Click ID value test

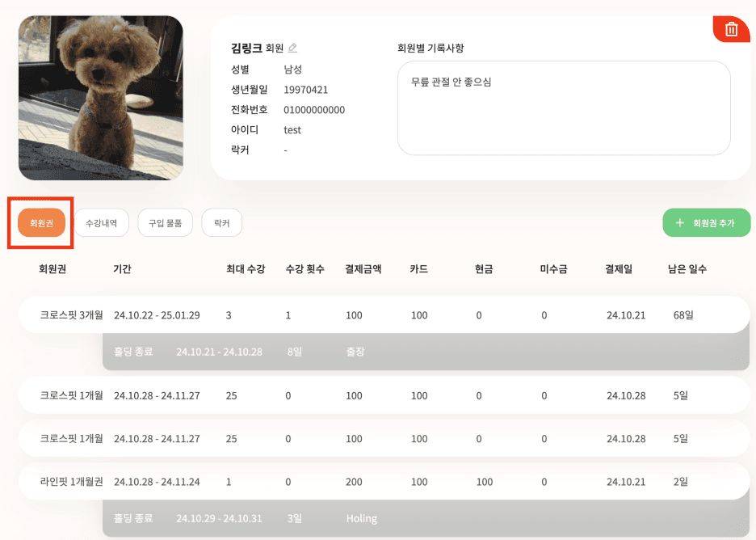click(x=292, y=130)
